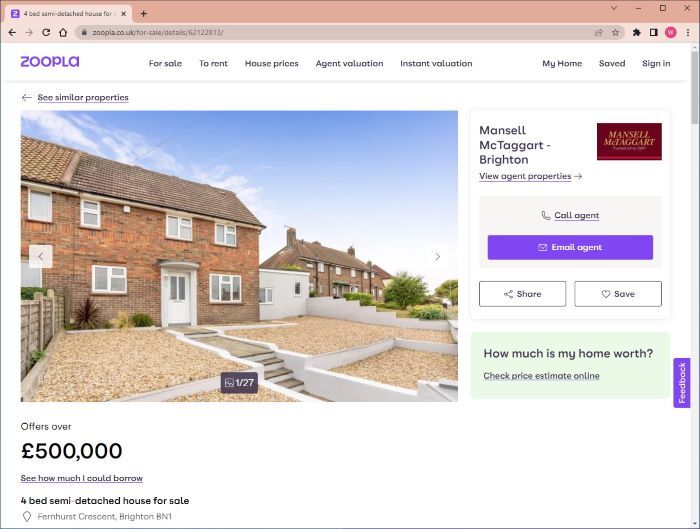The height and width of the screenshot is (529, 700).
Task: Go to browser home page icon
Action: point(63,32)
